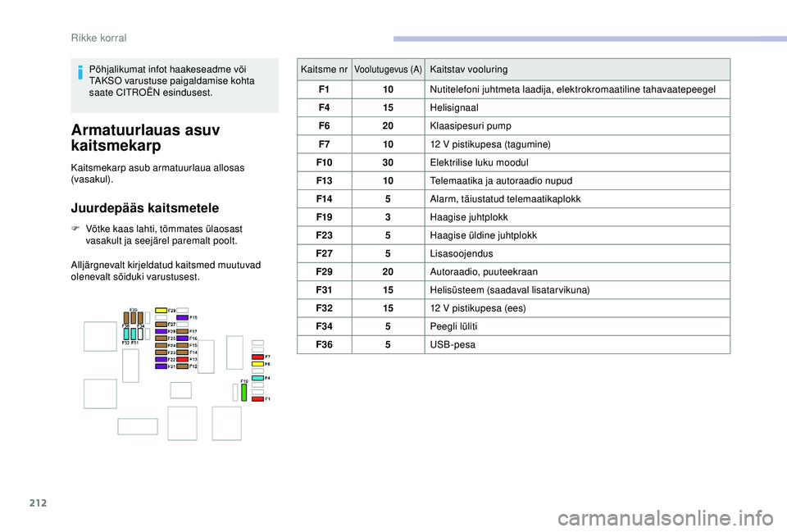Click the F36 cell in the table
Screen dimensions: 787x532
pos(325,345)
